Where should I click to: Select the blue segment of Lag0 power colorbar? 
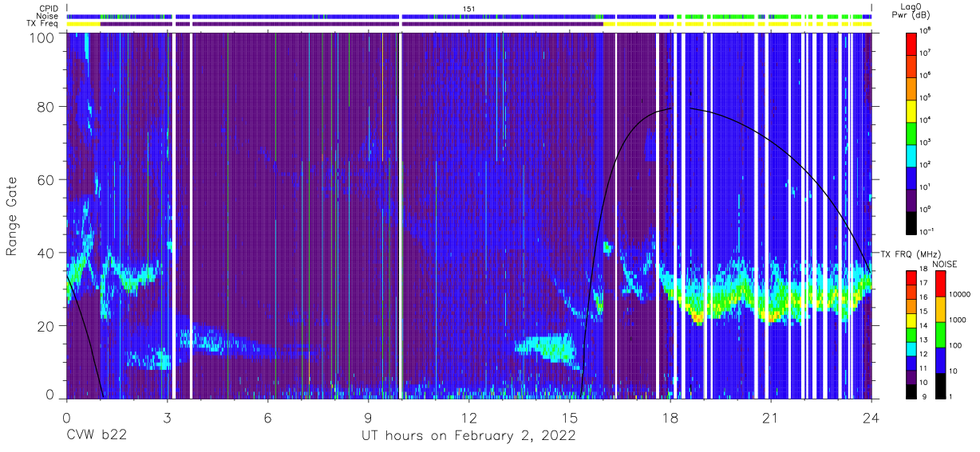click(911, 177)
